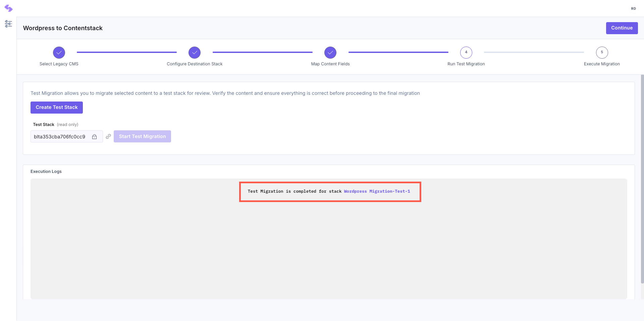
Task: Open the Wordpress Migration-Test-1 stack link
Action: click(x=377, y=191)
